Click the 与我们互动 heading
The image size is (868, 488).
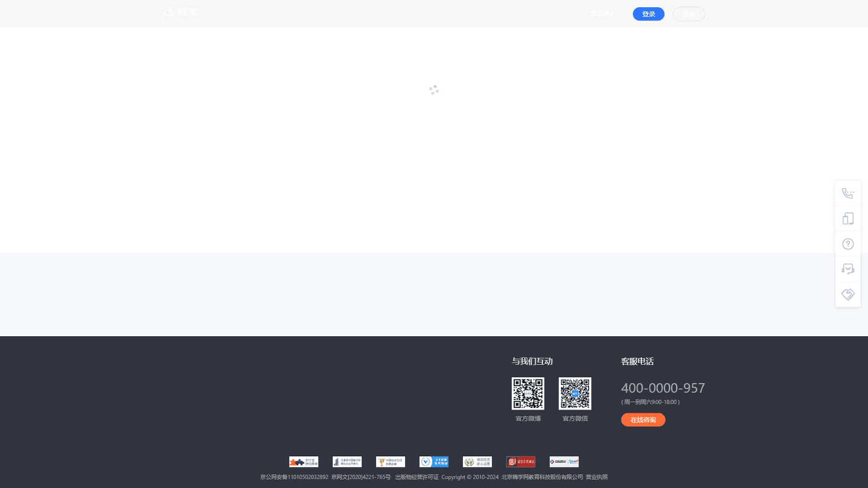[x=532, y=361]
